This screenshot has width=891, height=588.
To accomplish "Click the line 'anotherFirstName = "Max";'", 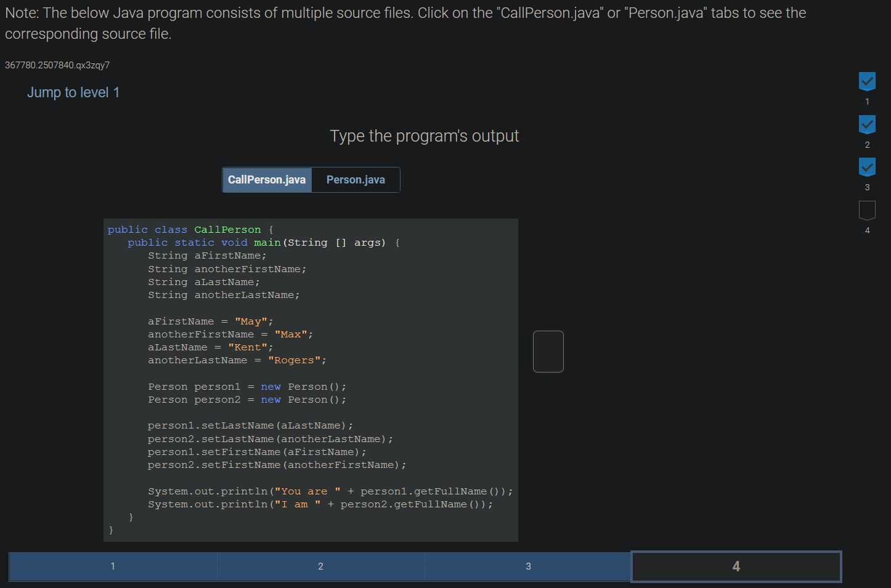I will tap(230, 334).
